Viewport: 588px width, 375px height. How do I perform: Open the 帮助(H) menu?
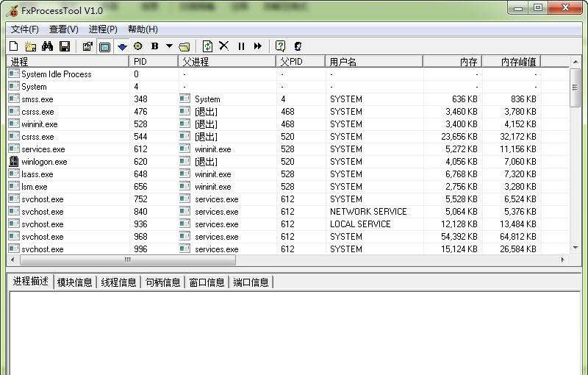143,29
